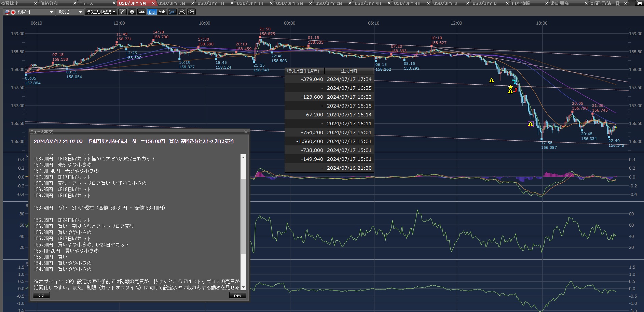Zoom in the chart vertically
Viewport: 644px width, 312px height.
[x=191, y=12]
